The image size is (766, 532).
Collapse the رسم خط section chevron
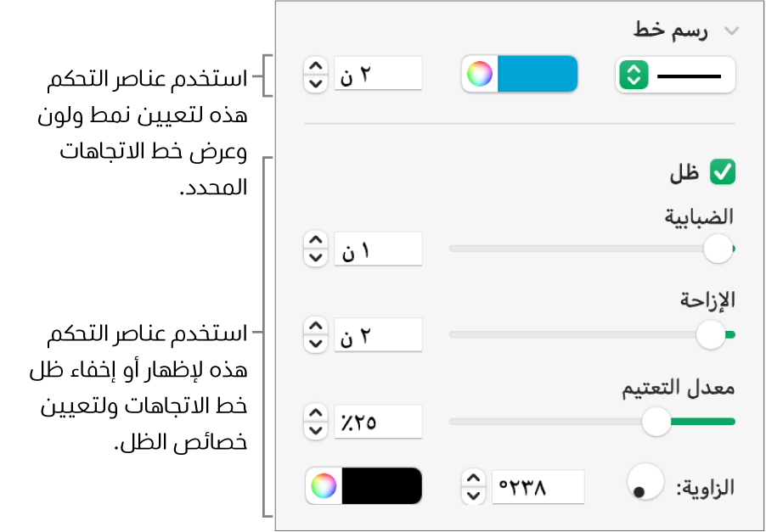(730, 32)
